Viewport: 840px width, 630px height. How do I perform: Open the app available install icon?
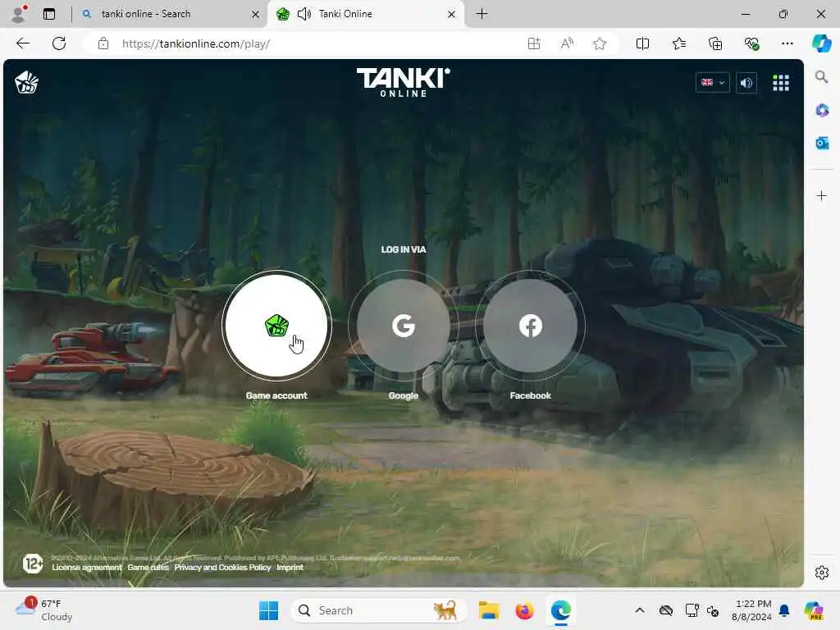coord(534,43)
